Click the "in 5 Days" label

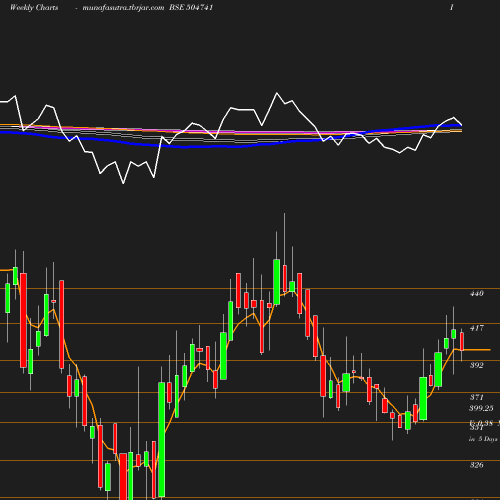click(483, 439)
